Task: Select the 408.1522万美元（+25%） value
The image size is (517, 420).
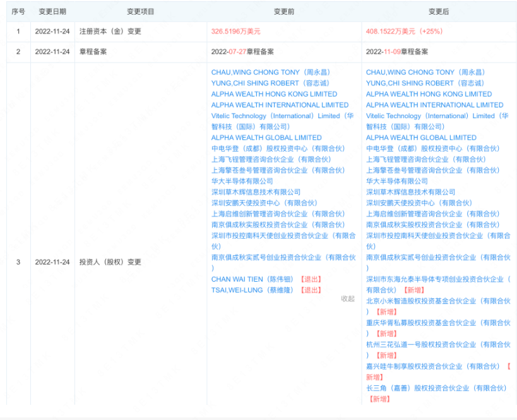Action: click(404, 32)
